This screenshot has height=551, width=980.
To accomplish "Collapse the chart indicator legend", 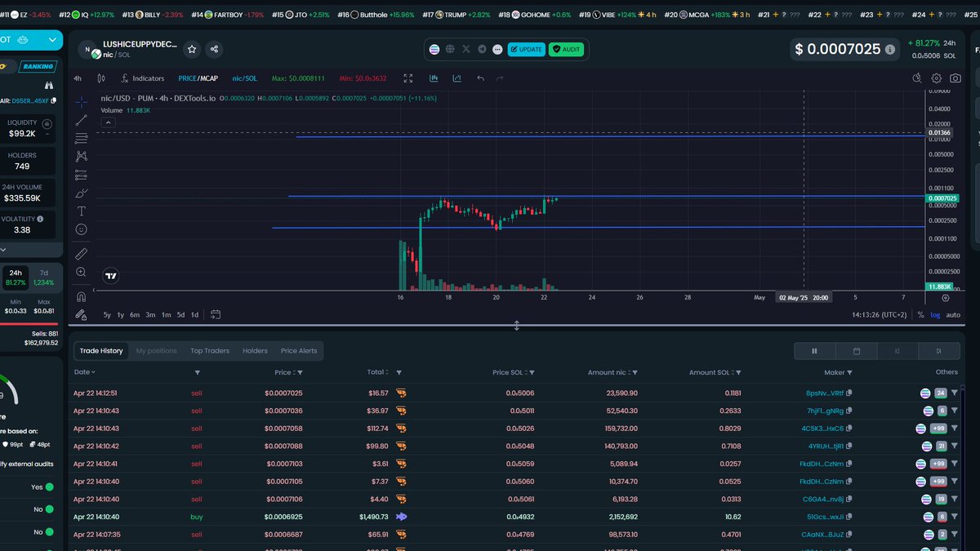I will 108,122.
